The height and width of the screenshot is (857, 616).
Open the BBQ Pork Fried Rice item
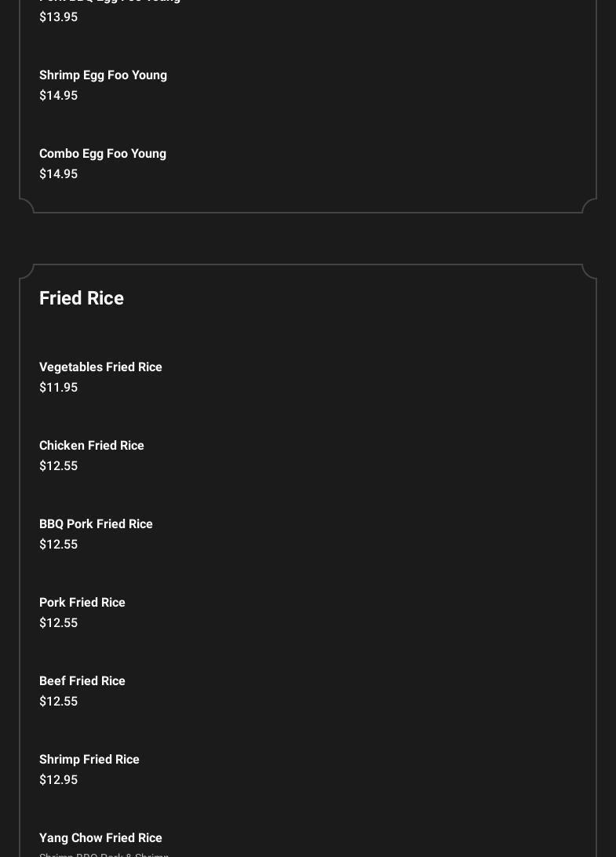[x=96, y=524]
